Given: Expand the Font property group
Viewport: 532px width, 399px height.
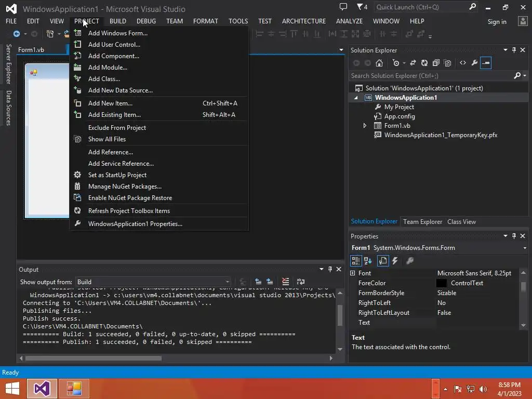Looking at the screenshot, I should [353, 273].
